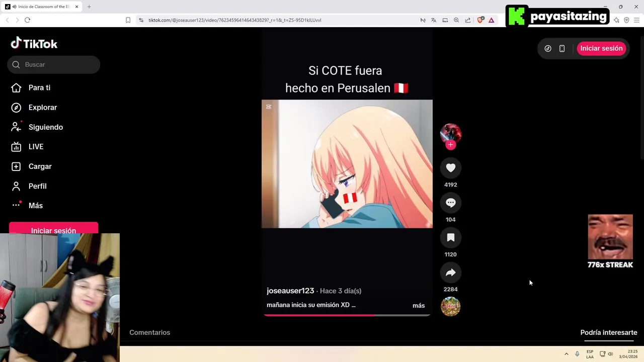The width and height of the screenshot is (644, 362).
Task: Expand the Más menu item
Action: pos(27,206)
